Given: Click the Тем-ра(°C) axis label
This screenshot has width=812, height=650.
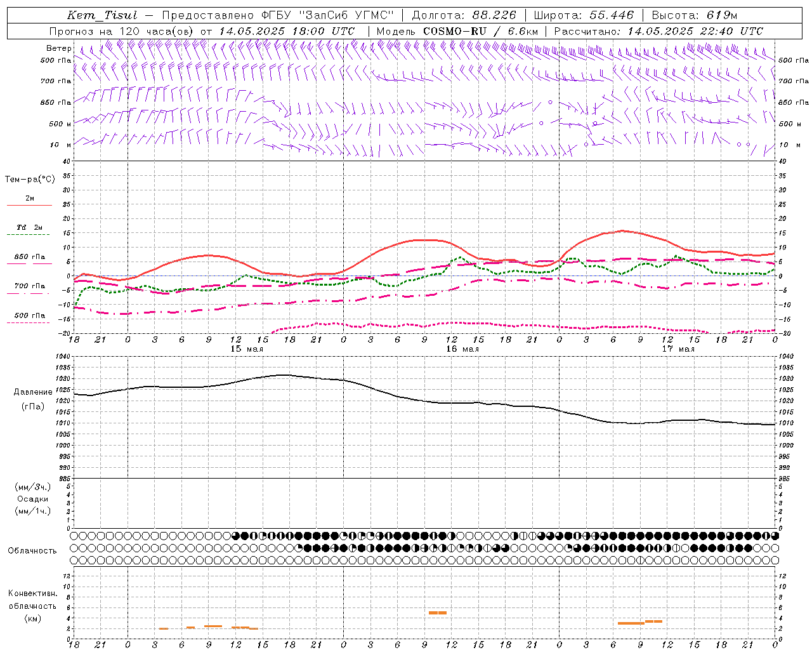Looking at the screenshot, I should click(30, 180).
